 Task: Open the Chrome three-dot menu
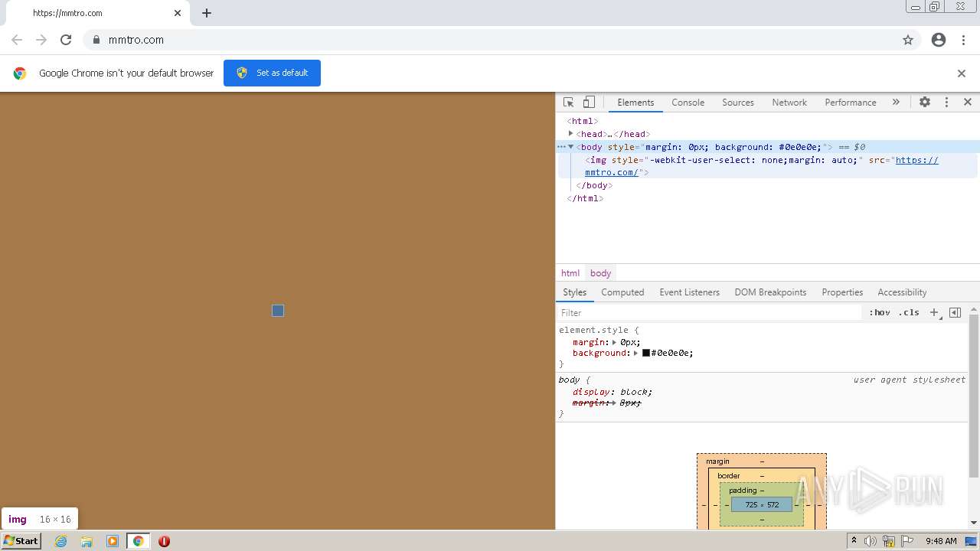(x=963, y=40)
